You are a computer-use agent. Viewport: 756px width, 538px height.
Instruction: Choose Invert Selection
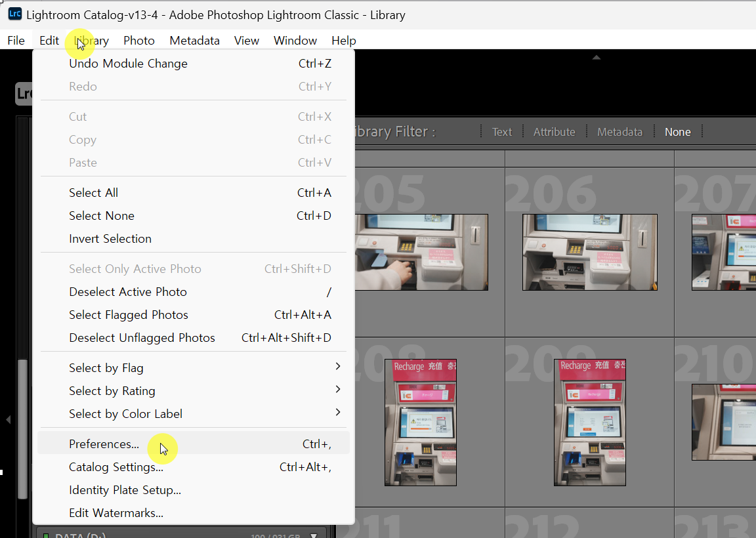pyautogui.click(x=194, y=239)
